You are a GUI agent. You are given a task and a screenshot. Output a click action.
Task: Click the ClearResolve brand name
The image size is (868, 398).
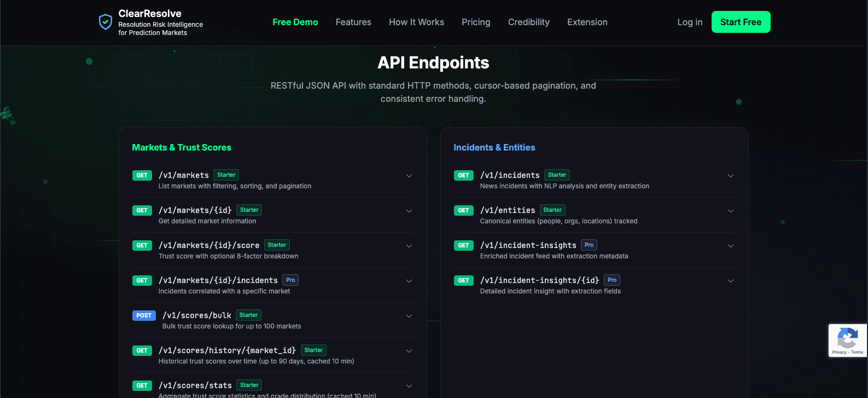click(x=150, y=14)
